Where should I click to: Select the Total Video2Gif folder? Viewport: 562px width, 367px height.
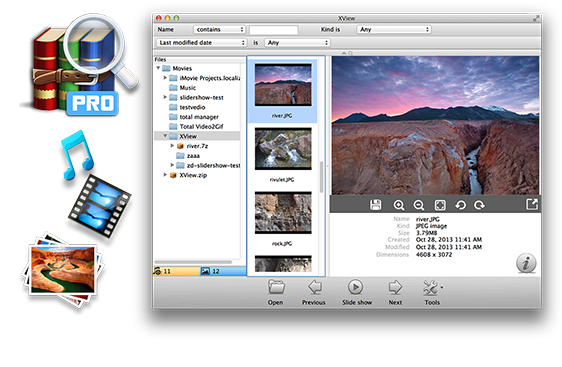[201, 127]
